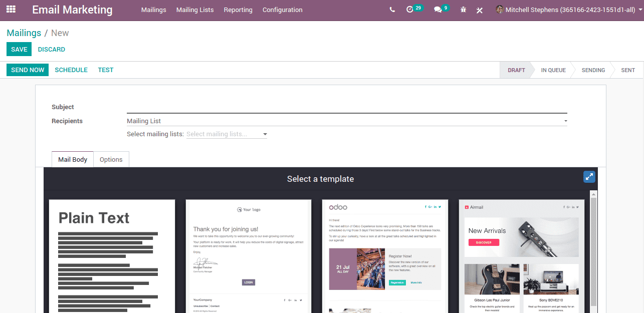Choose the Plain Text template thumbnail

[x=112, y=256]
